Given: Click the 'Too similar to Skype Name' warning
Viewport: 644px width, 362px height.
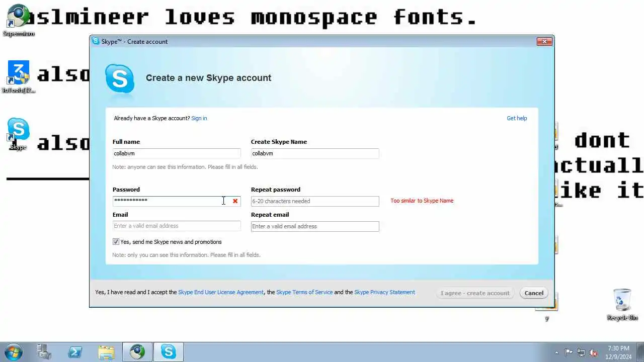Looking at the screenshot, I should pyautogui.click(x=422, y=201).
